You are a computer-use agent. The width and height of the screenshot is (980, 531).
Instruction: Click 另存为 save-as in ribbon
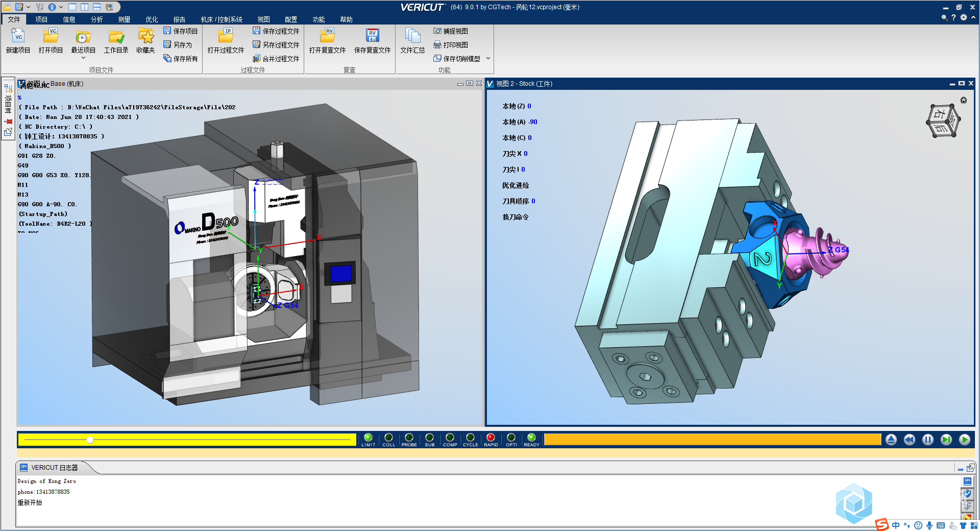(177, 45)
